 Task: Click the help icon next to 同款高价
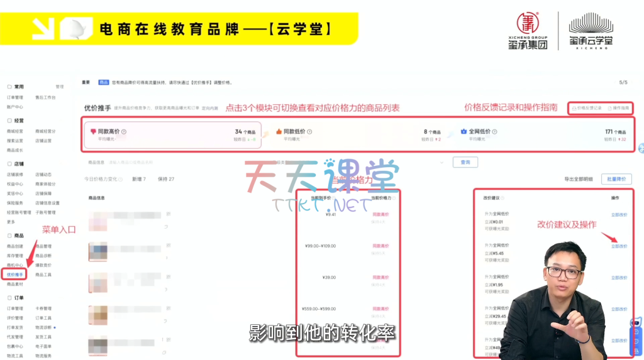[x=124, y=132]
